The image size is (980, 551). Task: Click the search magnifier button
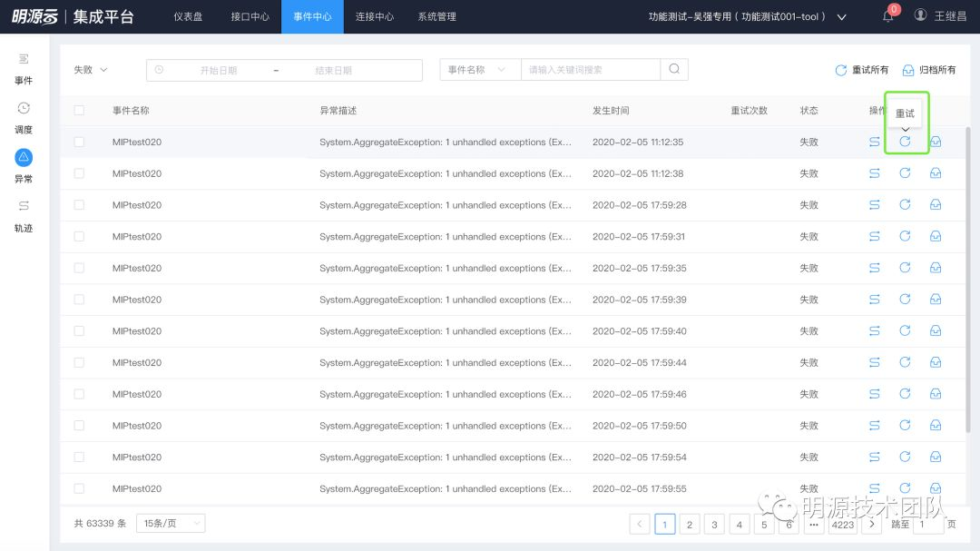coord(674,69)
